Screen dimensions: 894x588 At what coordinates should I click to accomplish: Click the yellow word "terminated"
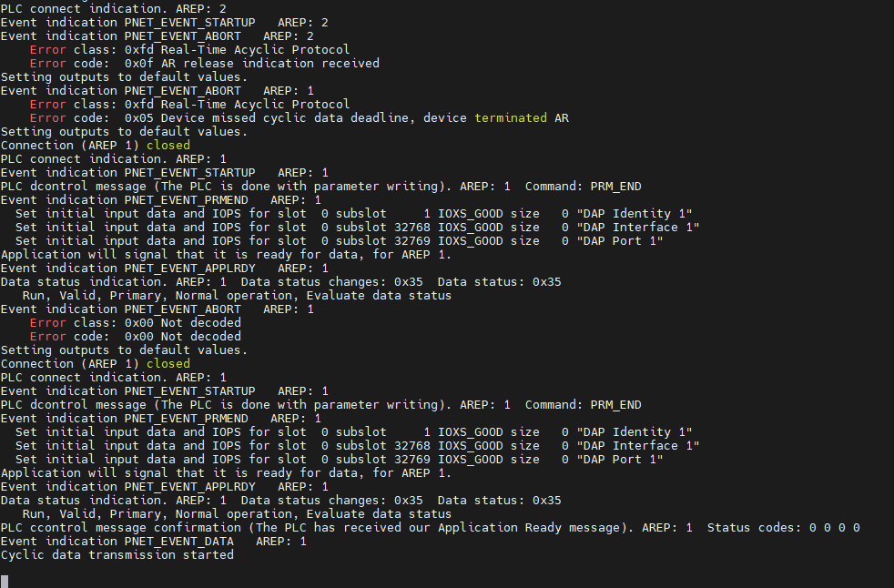(x=511, y=117)
